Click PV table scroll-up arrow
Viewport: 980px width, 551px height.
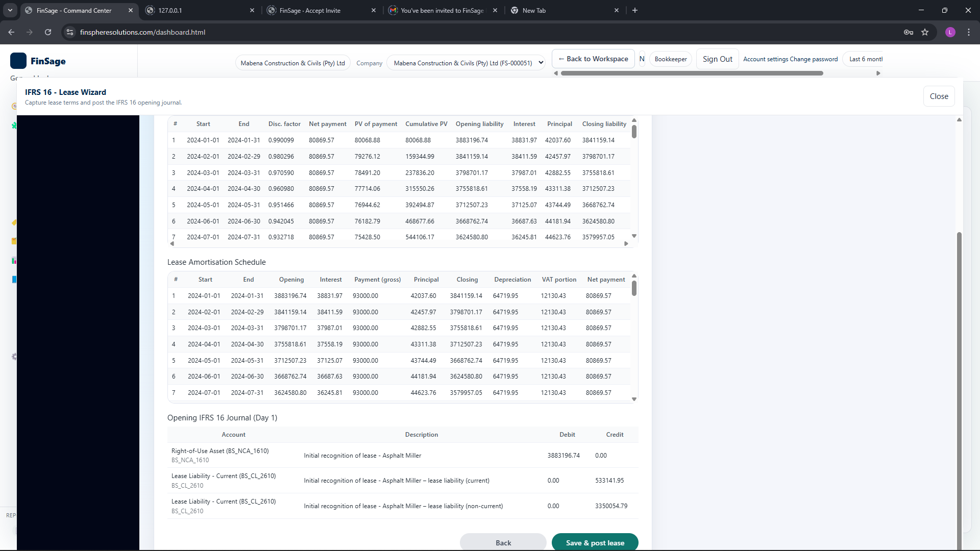point(634,120)
